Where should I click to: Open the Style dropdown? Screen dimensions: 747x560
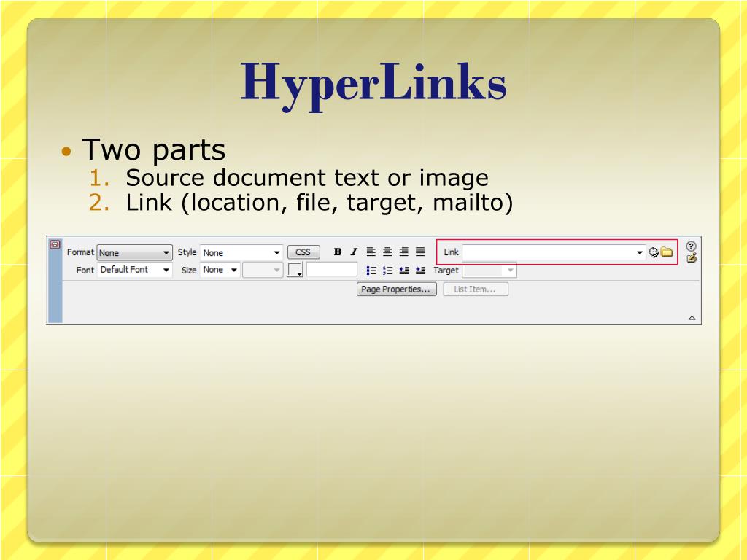pos(241,252)
